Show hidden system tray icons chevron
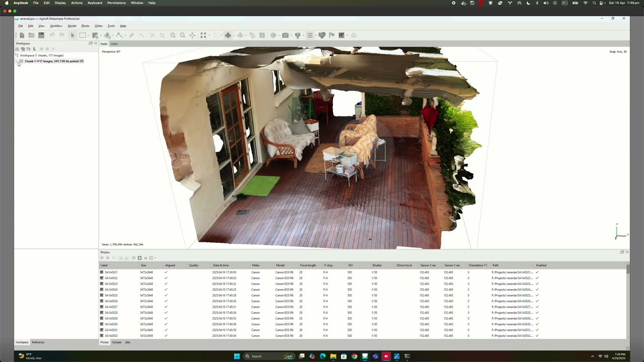 [593, 356]
